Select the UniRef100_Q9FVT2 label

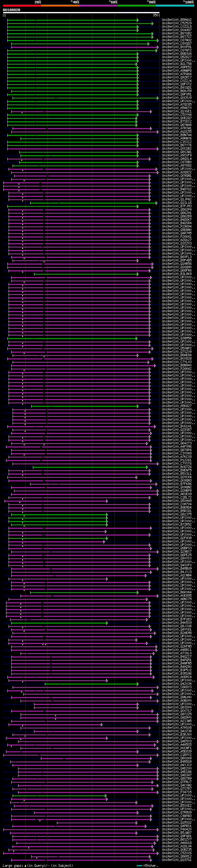point(177,84)
